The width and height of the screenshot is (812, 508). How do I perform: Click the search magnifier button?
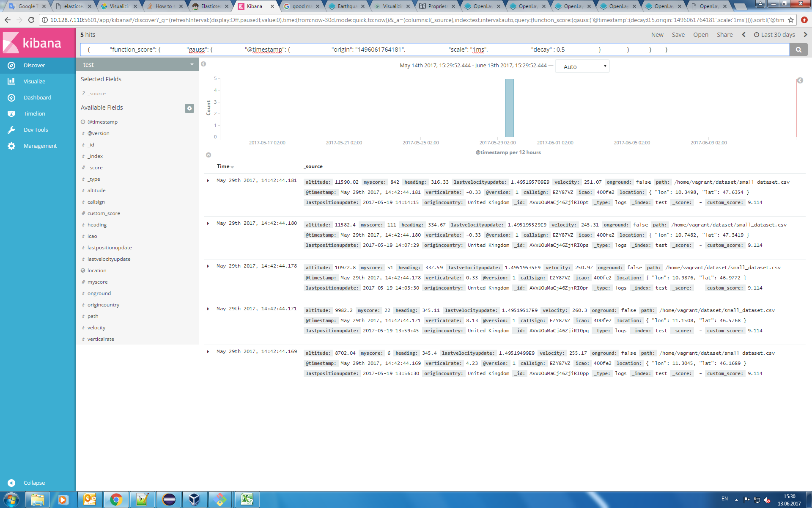pyautogui.click(x=798, y=50)
